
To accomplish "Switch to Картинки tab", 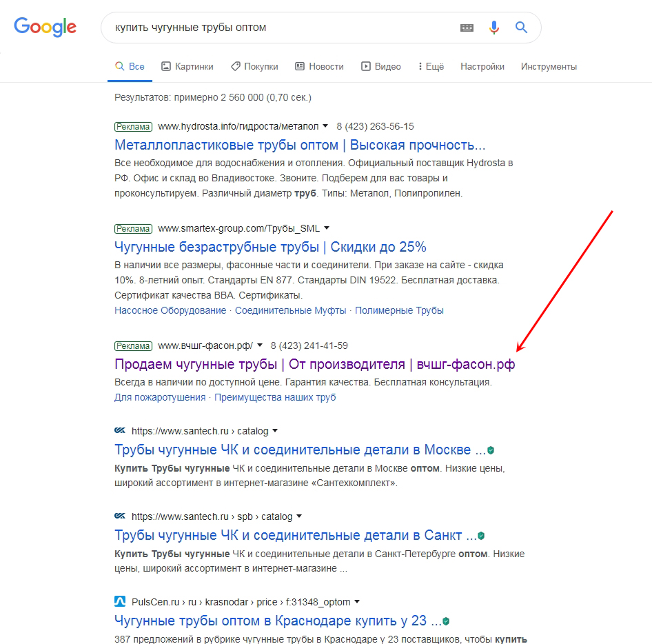I will (187, 67).
